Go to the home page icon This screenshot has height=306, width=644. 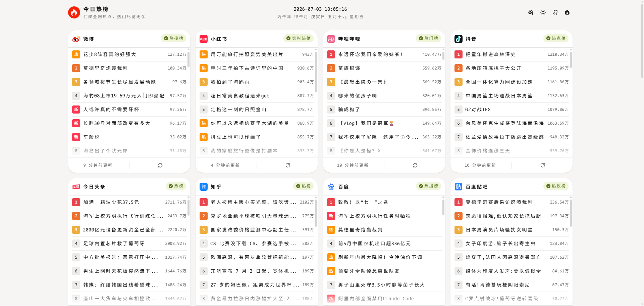coord(567,12)
